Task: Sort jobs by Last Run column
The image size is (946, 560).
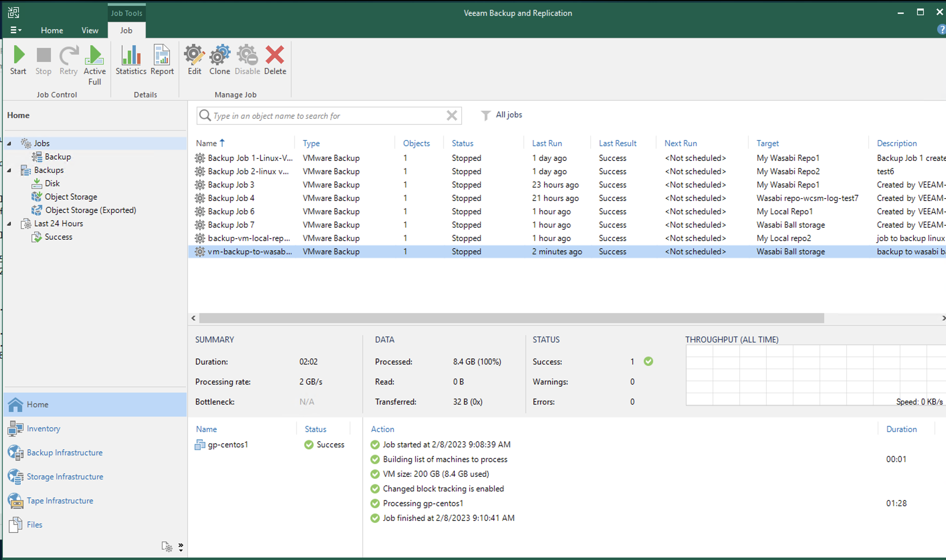Action: (x=547, y=143)
